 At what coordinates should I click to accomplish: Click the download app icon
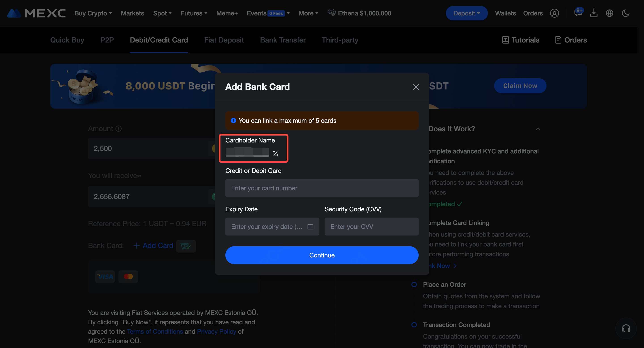(594, 13)
